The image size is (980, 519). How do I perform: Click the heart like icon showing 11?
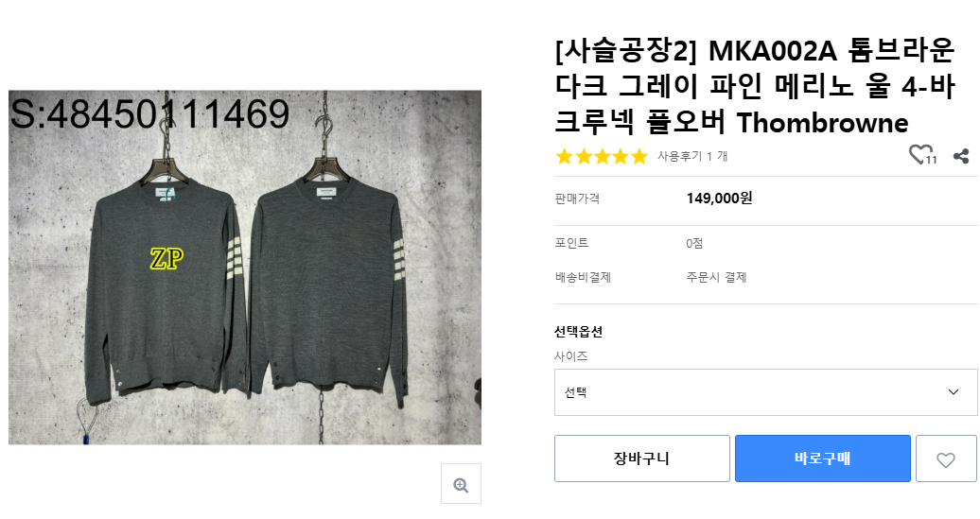pyautogui.click(x=920, y=155)
